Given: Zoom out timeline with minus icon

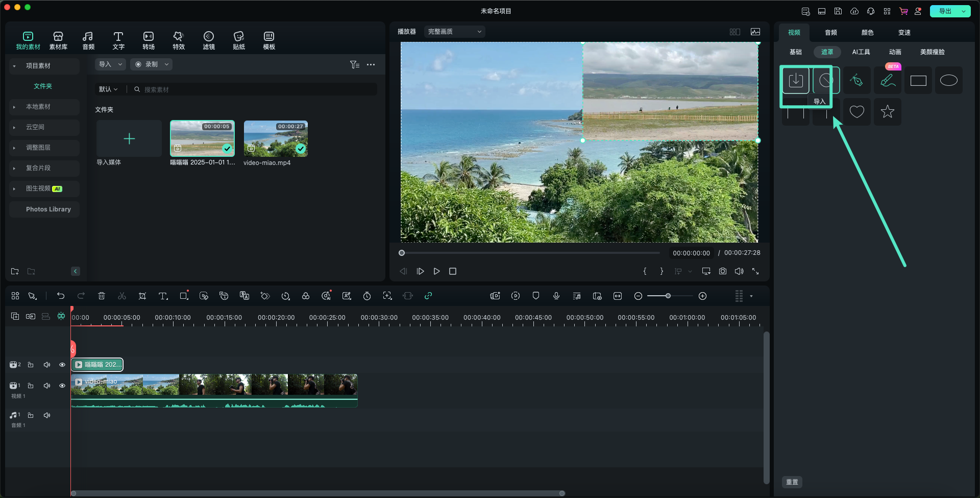Looking at the screenshot, I should [x=638, y=296].
